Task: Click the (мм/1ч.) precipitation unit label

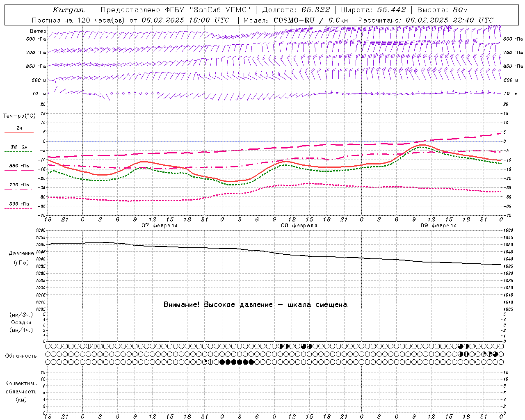Action: (21, 330)
